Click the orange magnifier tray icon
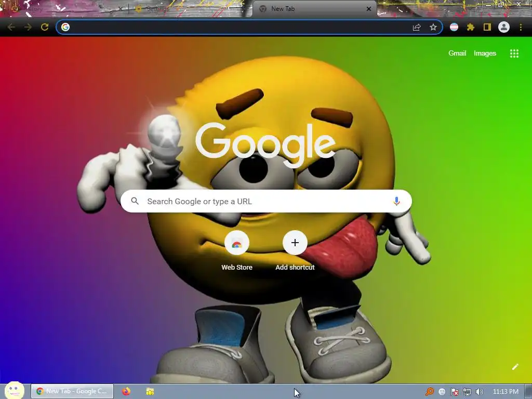Screen dimensions: 532x399 click(x=429, y=392)
